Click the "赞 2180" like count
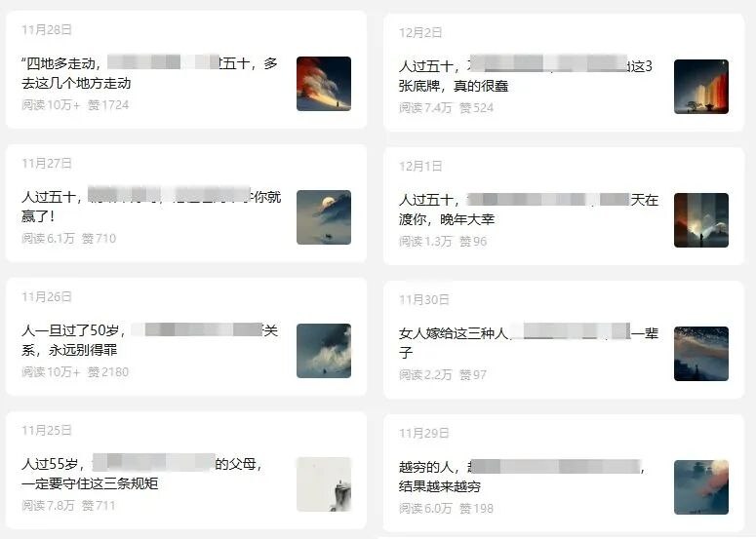The width and height of the screenshot is (756, 539). pos(108,372)
